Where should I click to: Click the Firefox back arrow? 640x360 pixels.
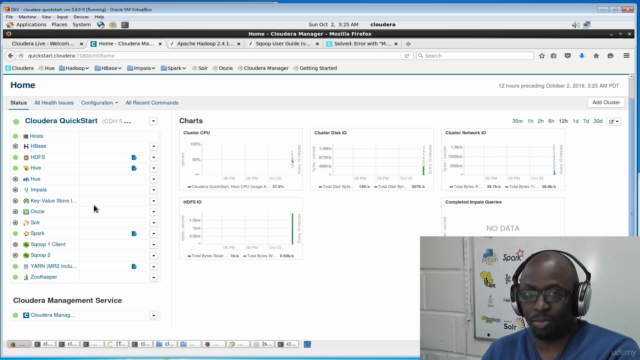coord(11,56)
